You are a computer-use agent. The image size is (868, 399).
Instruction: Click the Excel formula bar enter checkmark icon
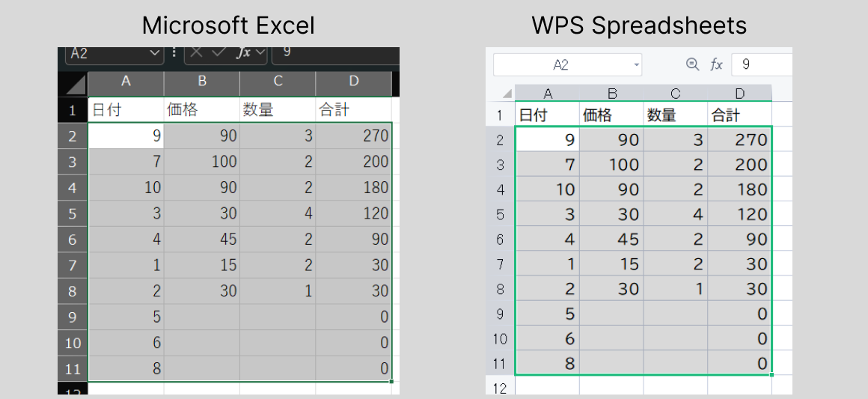click(218, 52)
